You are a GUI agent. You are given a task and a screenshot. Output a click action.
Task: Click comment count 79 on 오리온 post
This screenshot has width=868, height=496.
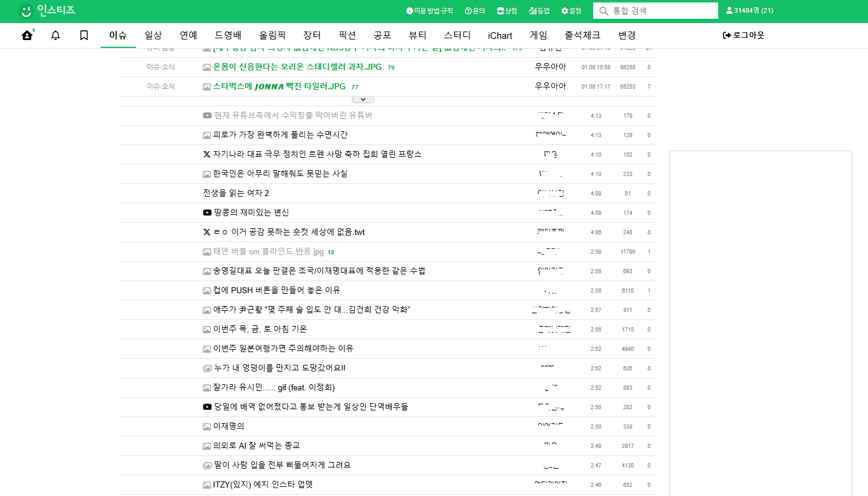click(x=391, y=67)
